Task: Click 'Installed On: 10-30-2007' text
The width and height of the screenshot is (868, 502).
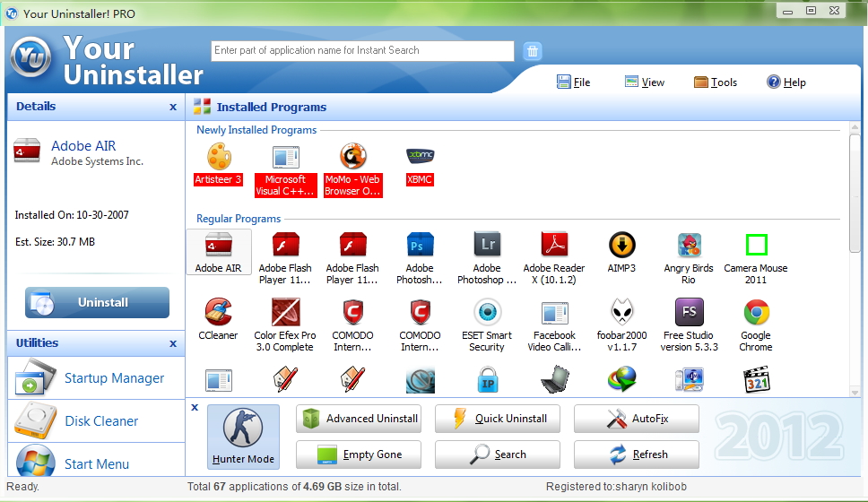Action: tap(72, 215)
